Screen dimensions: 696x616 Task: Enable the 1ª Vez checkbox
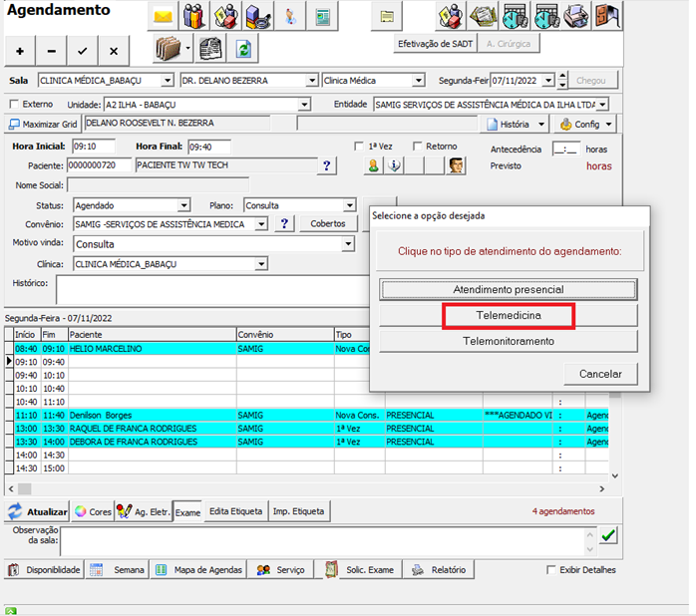pyautogui.click(x=359, y=146)
